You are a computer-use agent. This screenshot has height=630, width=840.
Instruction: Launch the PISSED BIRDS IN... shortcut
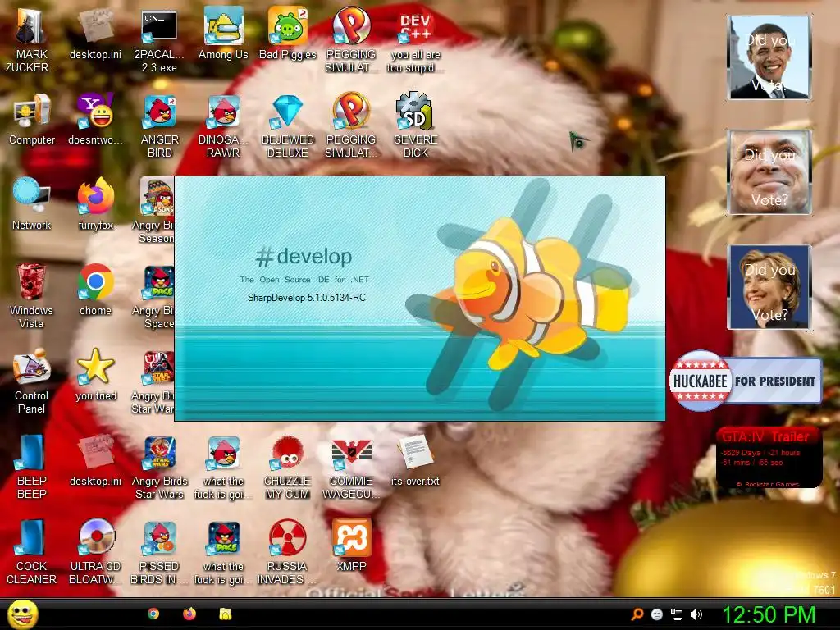pyautogui.click(x=159, y=552)
